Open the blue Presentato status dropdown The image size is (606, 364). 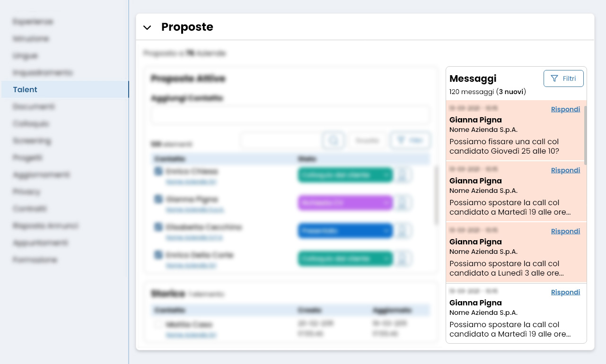tap(345, 231)
